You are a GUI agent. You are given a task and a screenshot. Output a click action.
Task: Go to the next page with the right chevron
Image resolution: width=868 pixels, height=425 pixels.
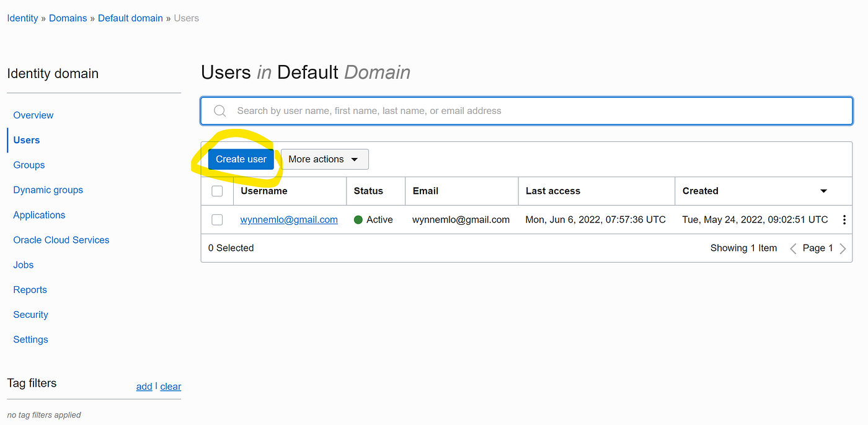coord(843,248)
